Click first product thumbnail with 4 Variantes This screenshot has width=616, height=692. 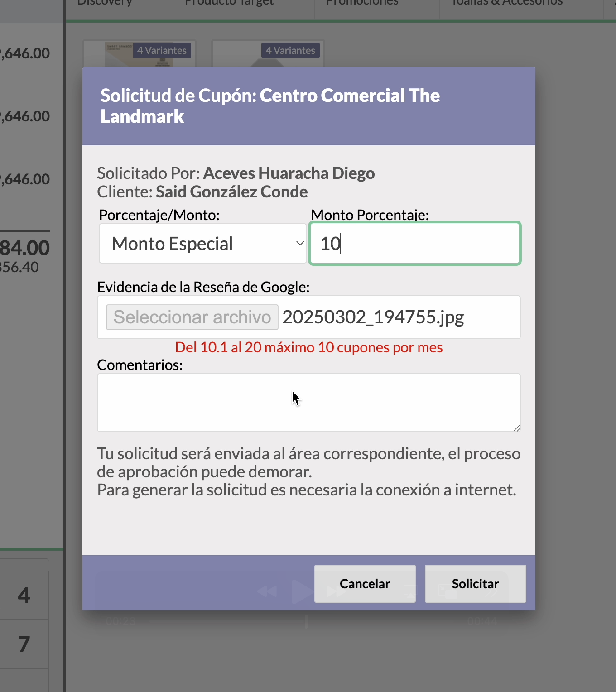[x=140, y=53]
